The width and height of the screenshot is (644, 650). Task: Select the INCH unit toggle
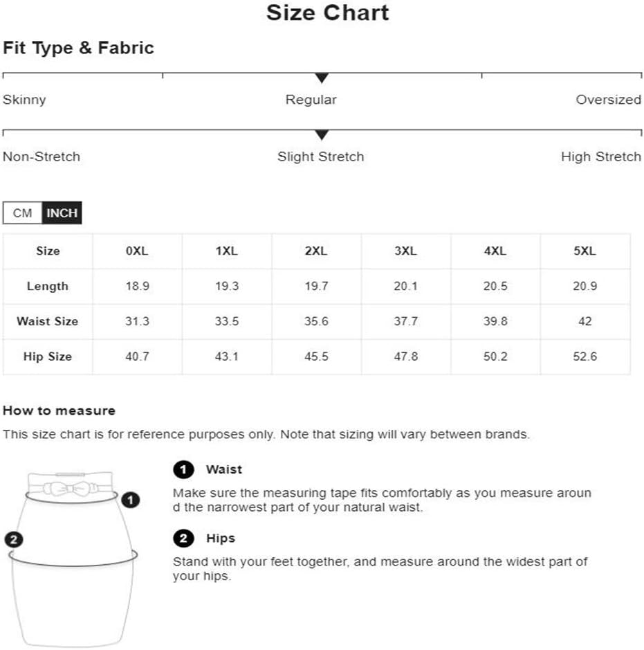click(x=62, y=213)
